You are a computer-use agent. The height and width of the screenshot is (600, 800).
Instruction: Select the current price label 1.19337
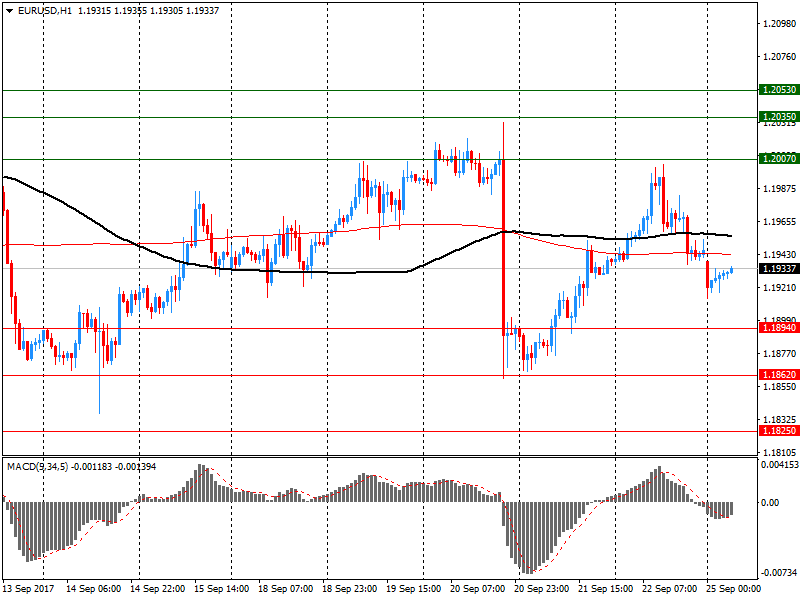tap(779, 268)
